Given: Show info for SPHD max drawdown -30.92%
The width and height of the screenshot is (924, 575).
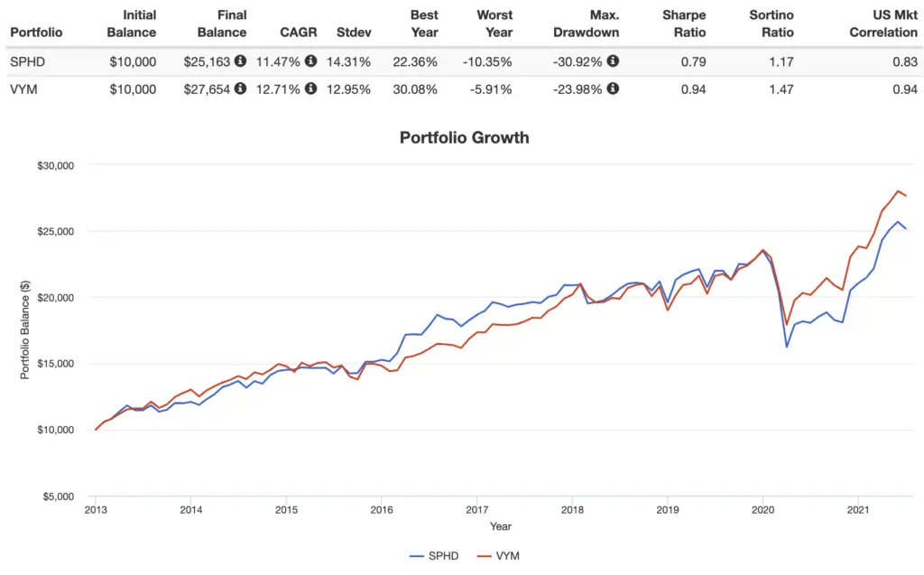Looking at the screenshot, I should pos(613,61).
